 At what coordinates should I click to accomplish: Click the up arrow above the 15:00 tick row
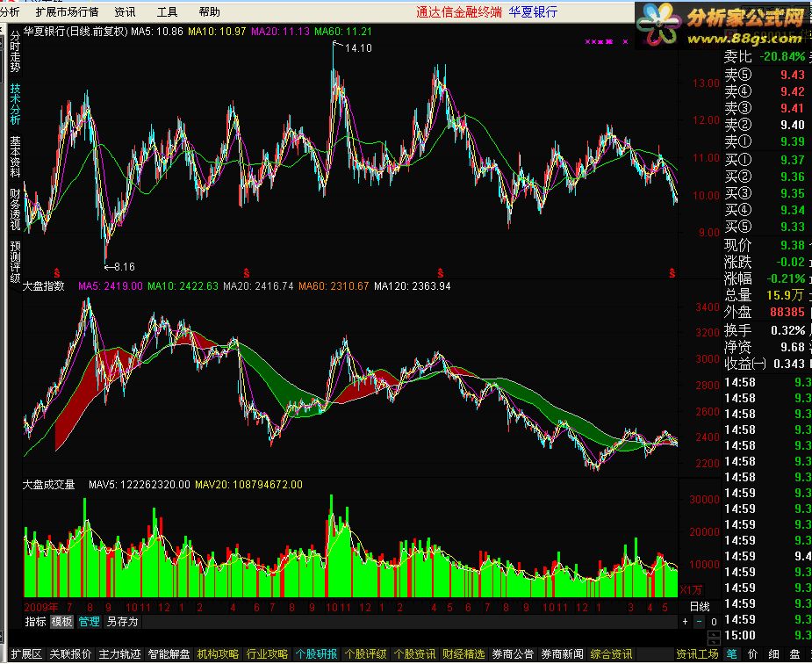(715, 635)
